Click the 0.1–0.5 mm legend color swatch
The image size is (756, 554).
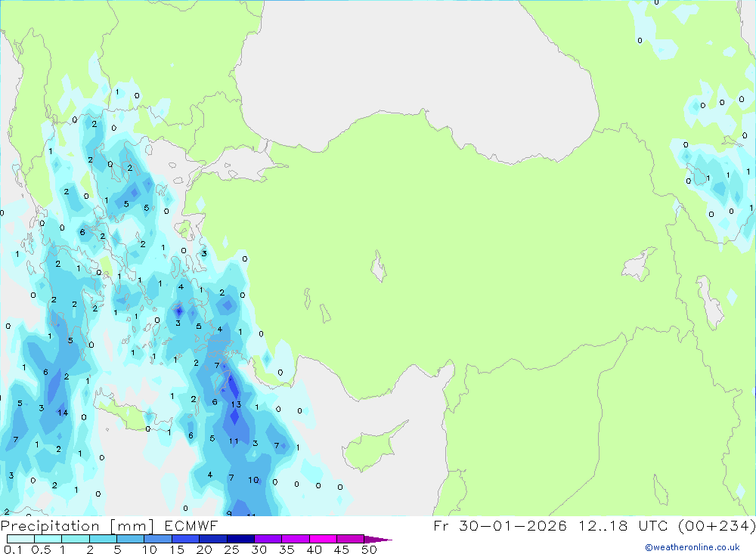[x=20, y=539]
